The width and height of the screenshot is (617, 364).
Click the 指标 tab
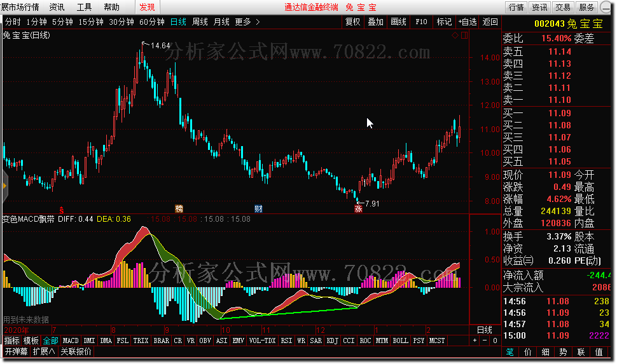pyautogui.click(x=12, y=340)
